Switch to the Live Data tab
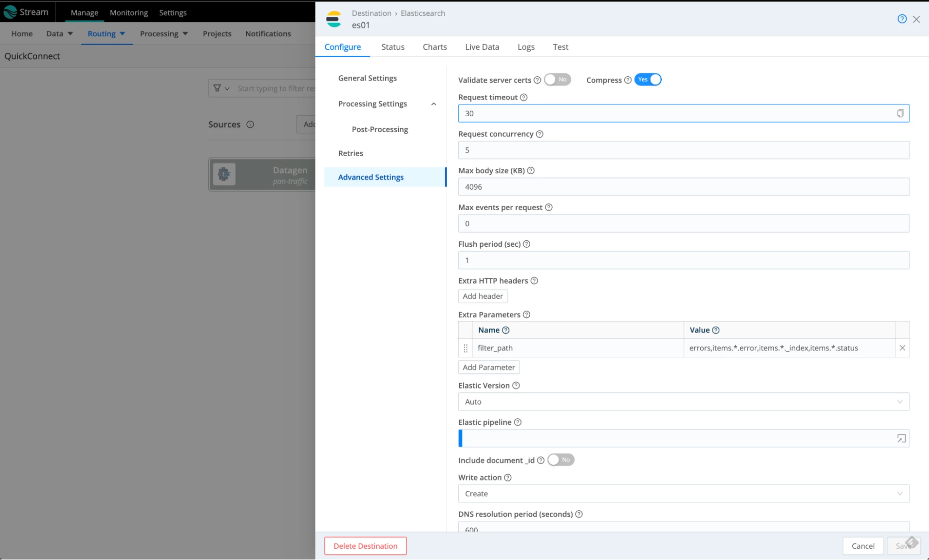929x560 pixels. [x=482, y=47]
